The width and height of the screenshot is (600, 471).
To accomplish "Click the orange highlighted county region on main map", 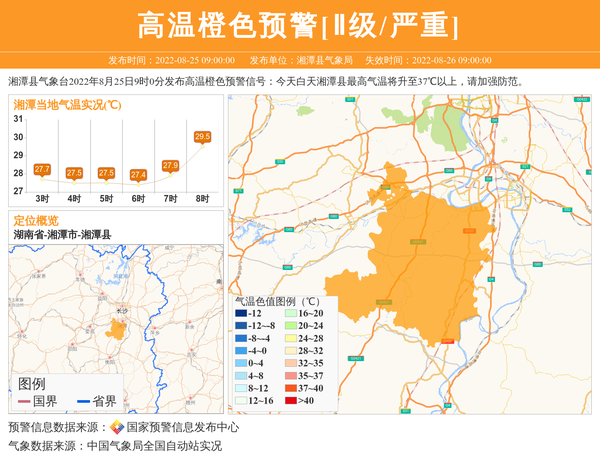I will pyautogui.click(x=430, y=260).
